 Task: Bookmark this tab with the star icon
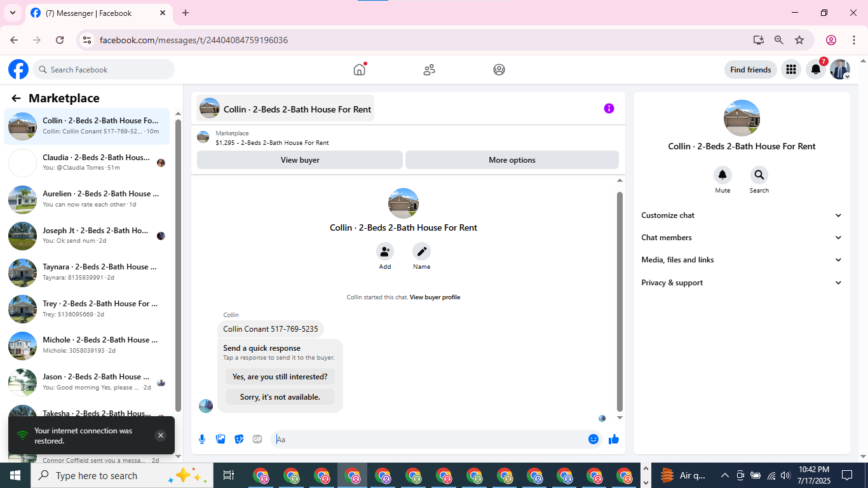pos(799,40)
